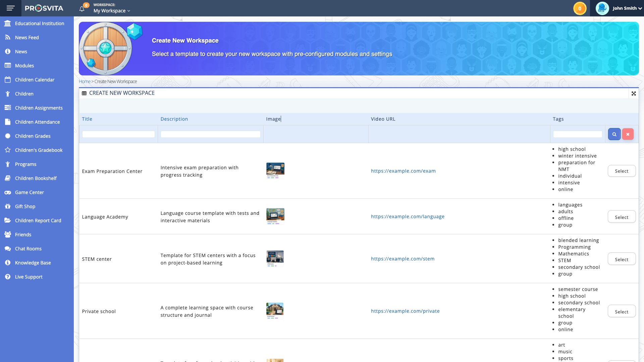Expand the My Workspace selector
The width and height of the screenshot is (644, 362).
coord(112,11)
